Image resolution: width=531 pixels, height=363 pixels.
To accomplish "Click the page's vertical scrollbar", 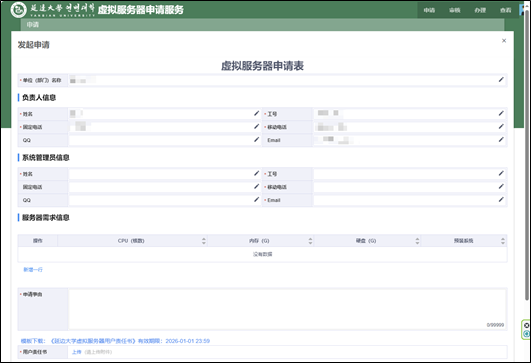I will point(527,156).
